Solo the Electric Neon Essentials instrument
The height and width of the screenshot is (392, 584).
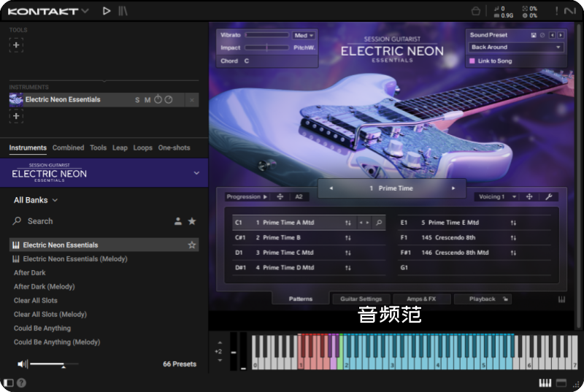click(137, 100)
